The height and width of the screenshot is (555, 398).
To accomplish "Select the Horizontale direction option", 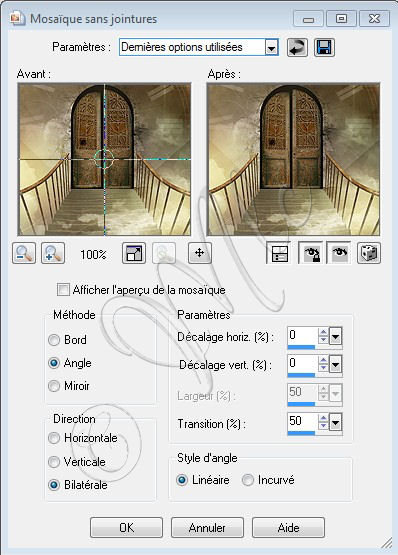I will tap(54, 438).
